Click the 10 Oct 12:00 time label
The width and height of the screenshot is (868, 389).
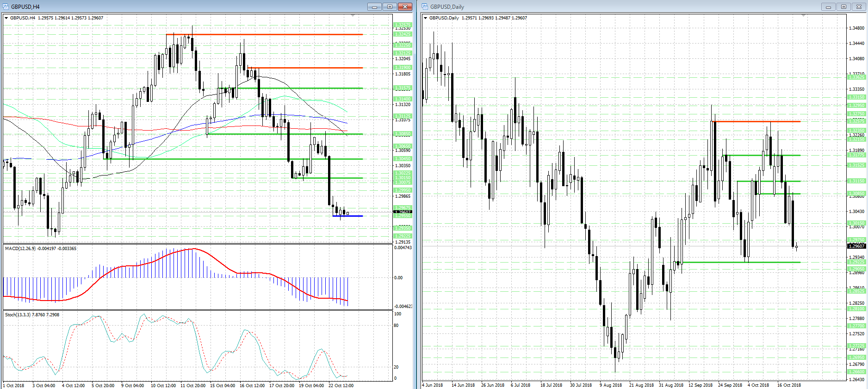click(x=163, y=385)
